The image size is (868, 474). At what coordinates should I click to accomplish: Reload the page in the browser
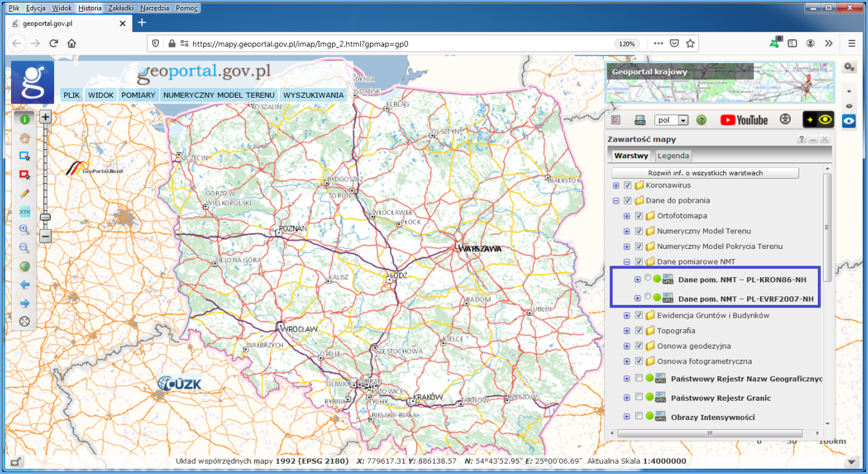pyautogui.click(x=53, y=44)
